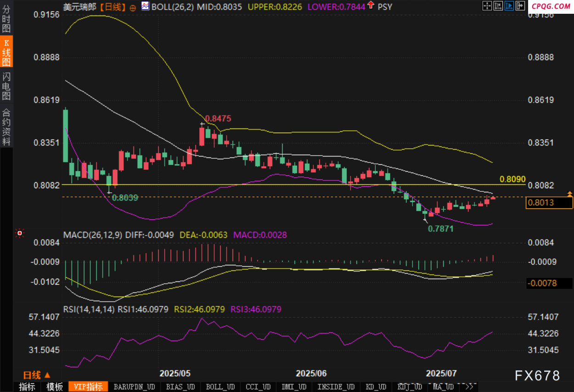Click the small orange arrow above price 0.8013
574x392 pixels.
coord(570,194)
